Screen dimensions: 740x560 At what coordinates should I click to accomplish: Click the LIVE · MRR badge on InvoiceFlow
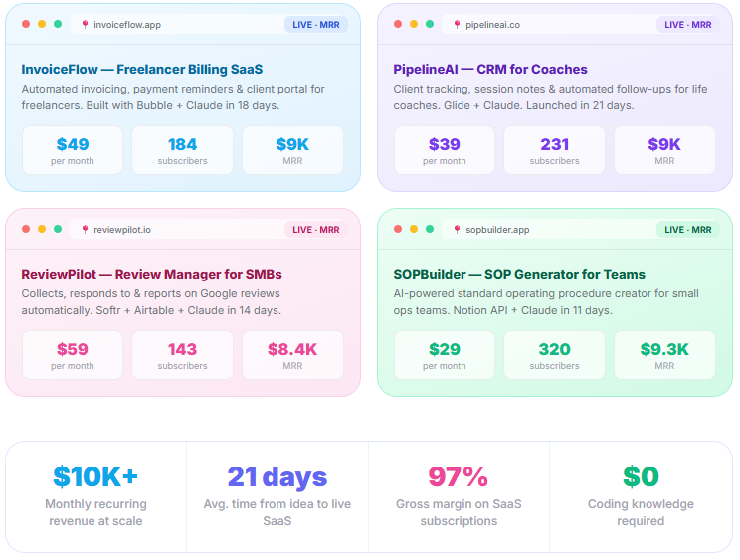316,25
